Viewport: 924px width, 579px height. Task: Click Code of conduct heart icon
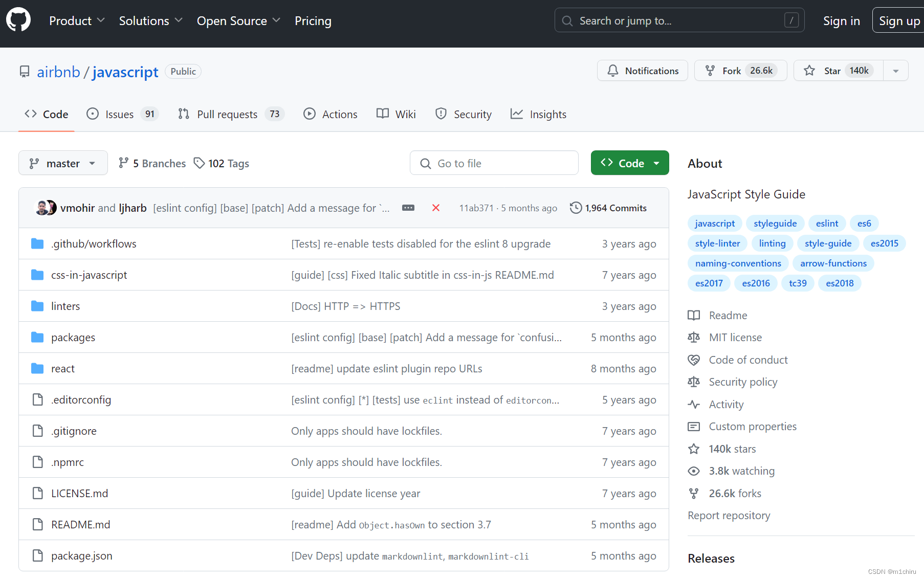click(x=694, y=360)
